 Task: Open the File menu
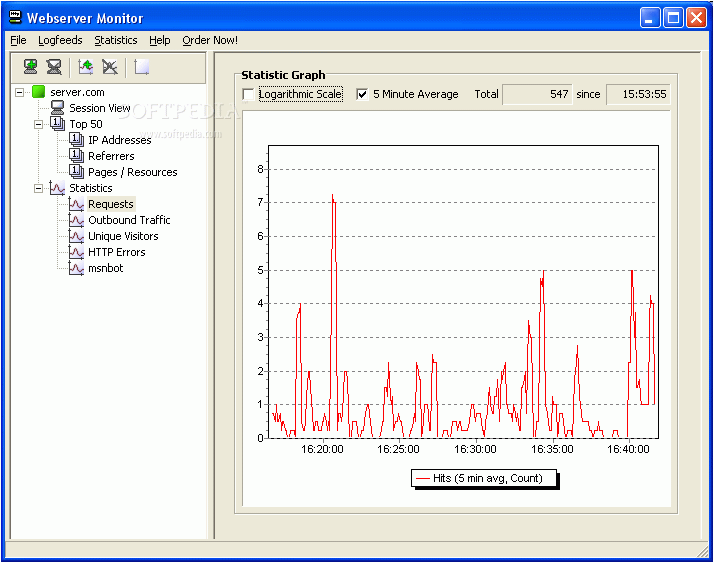[x=18, y=41]
